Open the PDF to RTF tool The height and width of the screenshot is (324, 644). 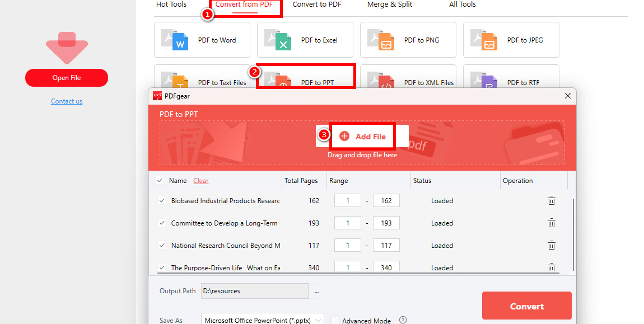click(x=511, y=77)
